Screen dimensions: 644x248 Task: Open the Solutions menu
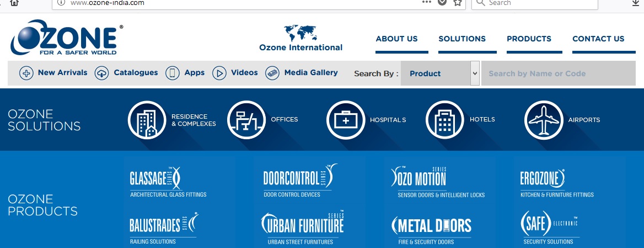[462, 39]
